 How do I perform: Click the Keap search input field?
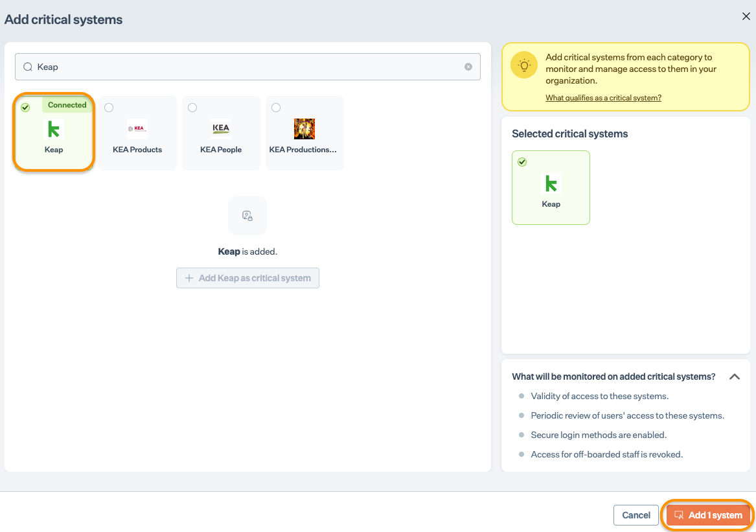click(247, 67)
